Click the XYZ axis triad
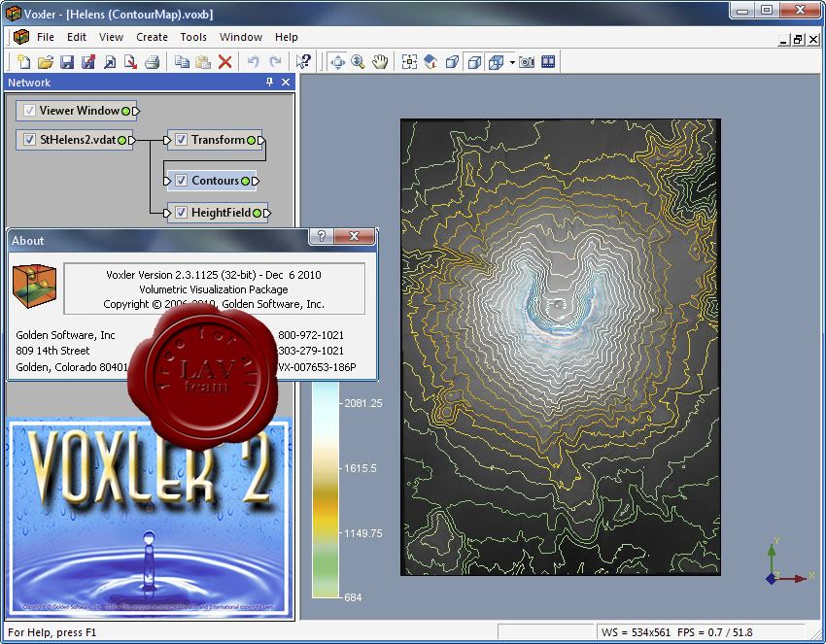Image resolution: width=826 pixels, height=644 pixels. [790, 561]
